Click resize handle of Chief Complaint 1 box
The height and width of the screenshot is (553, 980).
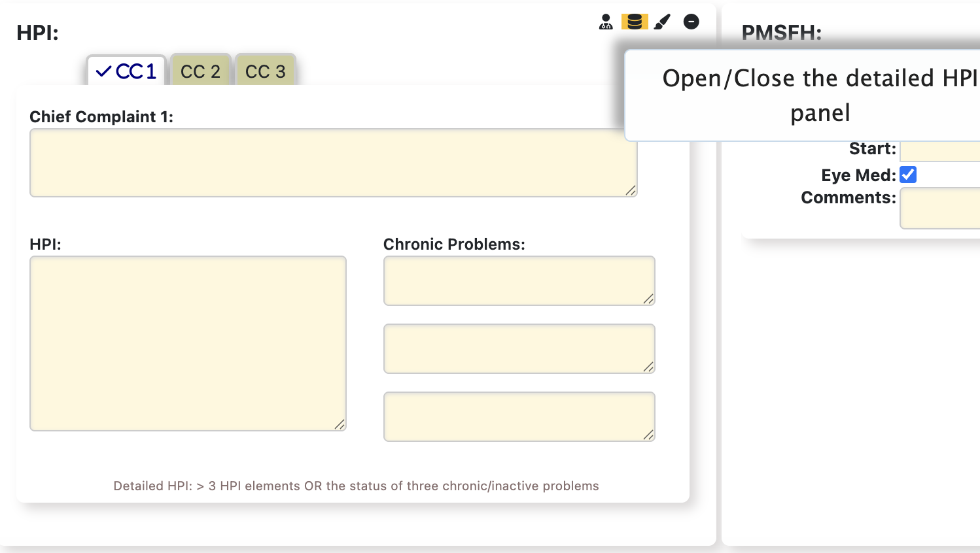(631, 190)
